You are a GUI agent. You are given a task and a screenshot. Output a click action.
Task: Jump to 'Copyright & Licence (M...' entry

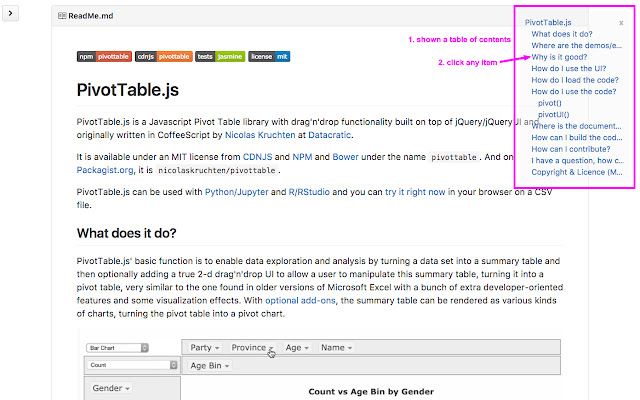[577, 172]
